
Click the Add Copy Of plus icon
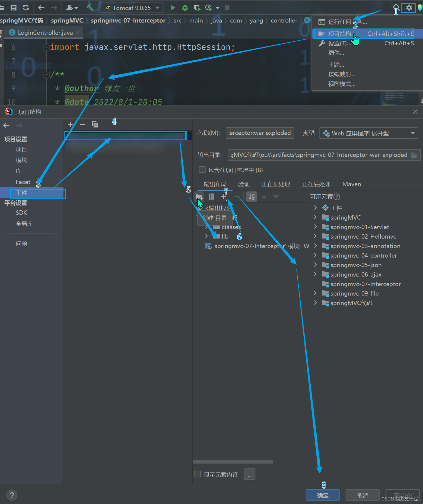[x=224, y=197]
